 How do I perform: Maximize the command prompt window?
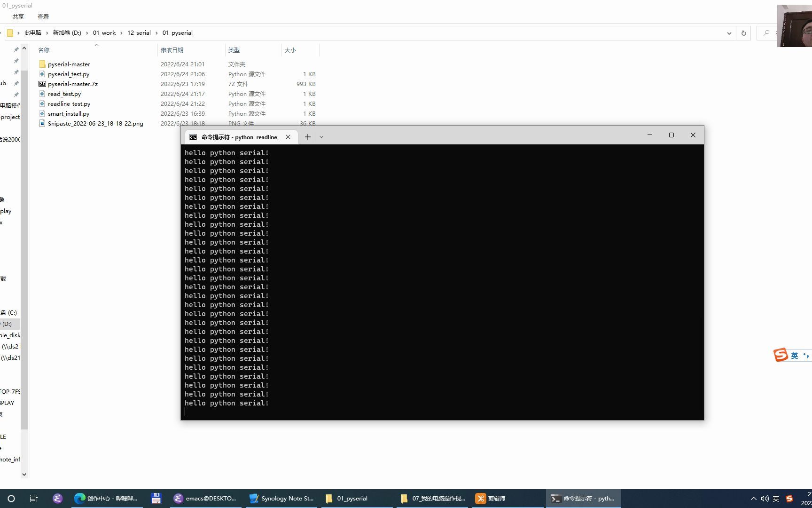click(671, 135)
